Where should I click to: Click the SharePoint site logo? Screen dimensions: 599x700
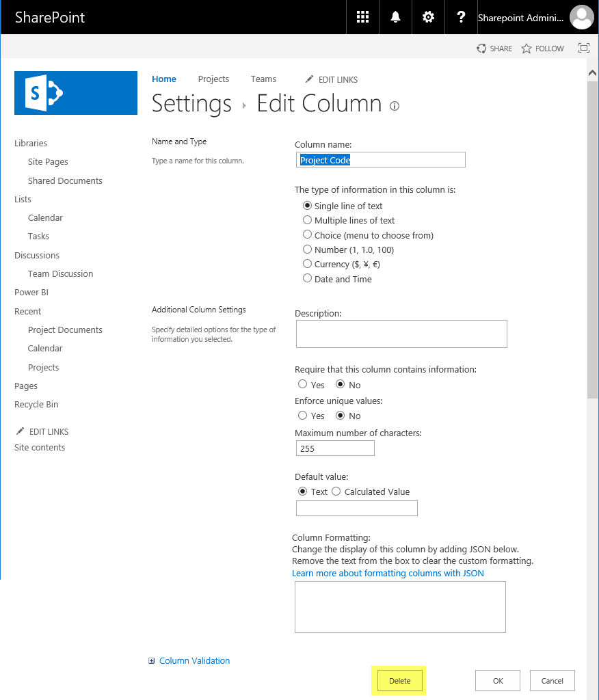coord(76,93)
